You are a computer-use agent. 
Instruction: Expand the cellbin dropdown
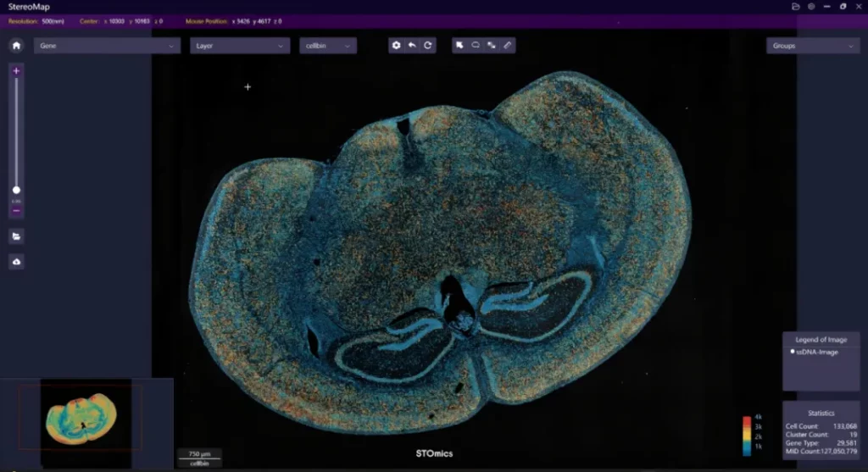point(327,46)
